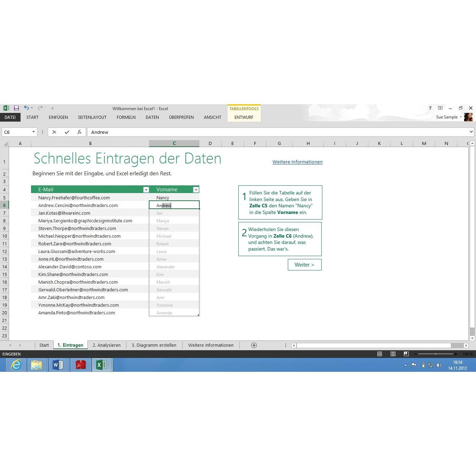Click the Weiter > button
476x476 pixels.
(305, 265)
